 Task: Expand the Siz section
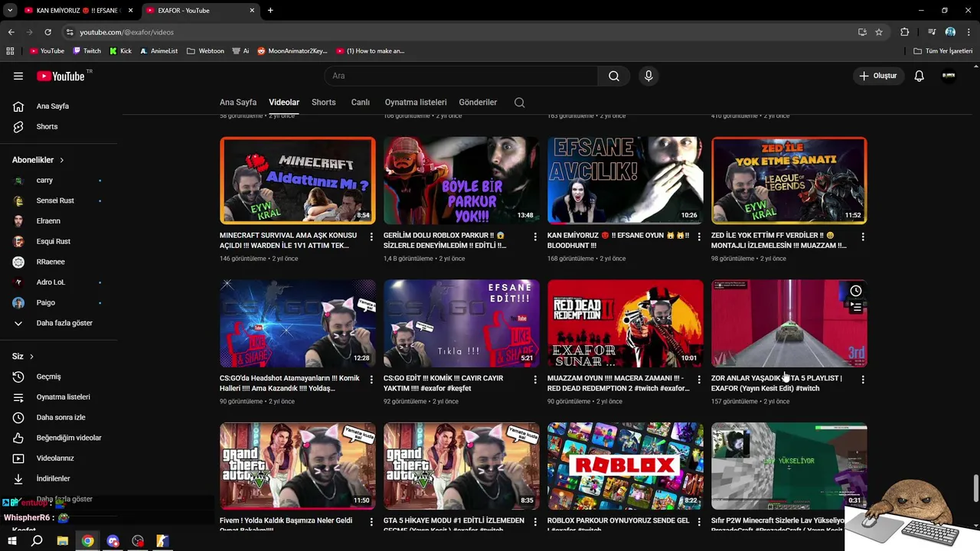point(23,357)
